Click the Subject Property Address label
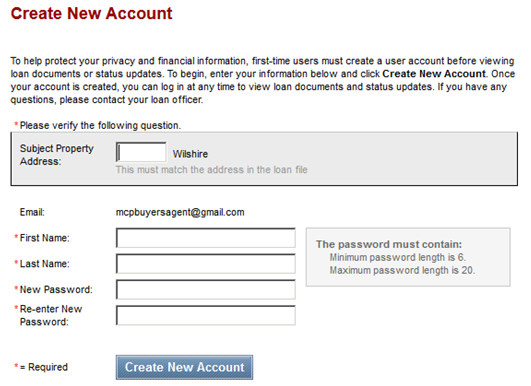Image resolution: width=531 pixels, height=386 pixels. tap(57, 155)
